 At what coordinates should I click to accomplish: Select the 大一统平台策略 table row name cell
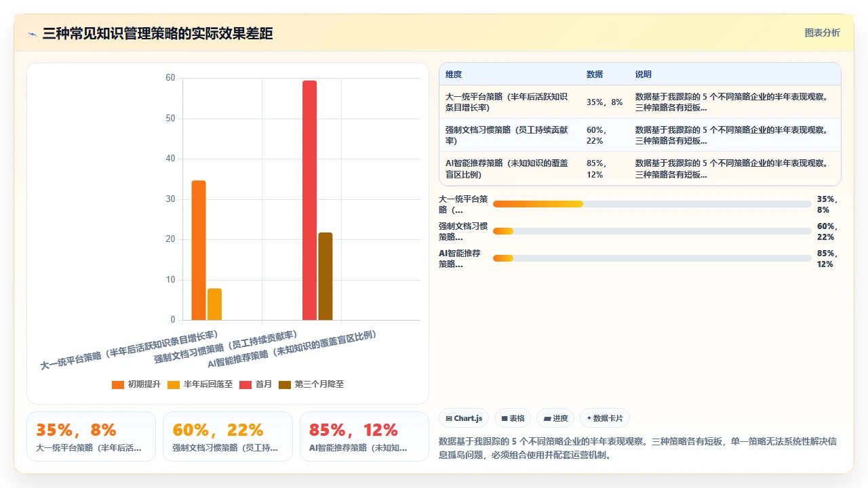click(510, 102)
